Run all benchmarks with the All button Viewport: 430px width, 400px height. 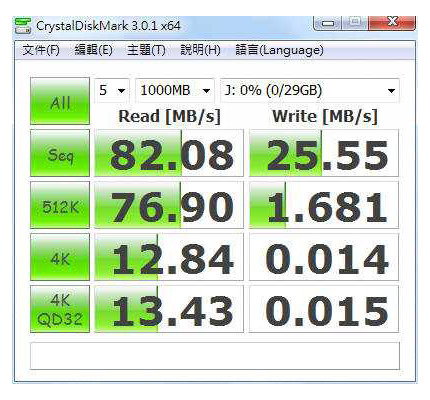(x=60, y=101)
